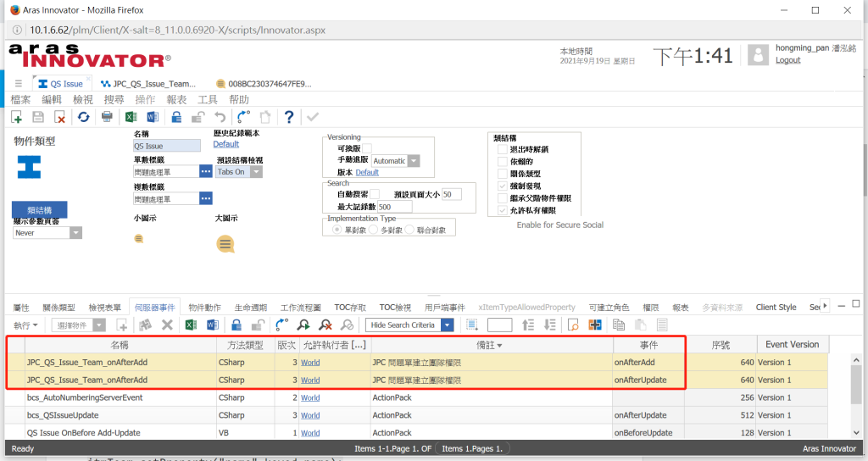
Task: Open the Tabs On dropdown
Action: (x=256, y=172)
